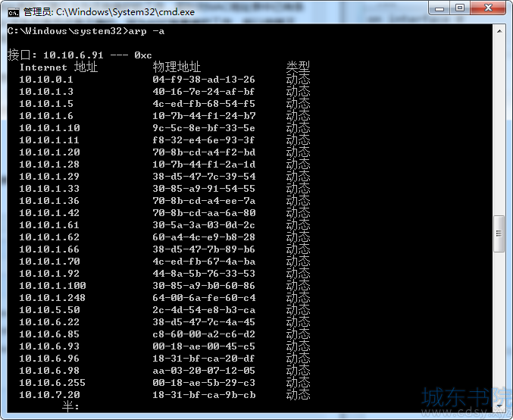The height and width of the screenshot is (420, 513).
Task: Click the cmd.exe icon in title bar
Action: [14, 12]
